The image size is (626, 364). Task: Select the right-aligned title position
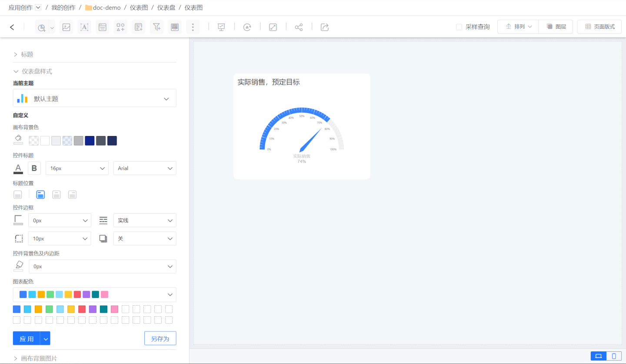(73, 195)
